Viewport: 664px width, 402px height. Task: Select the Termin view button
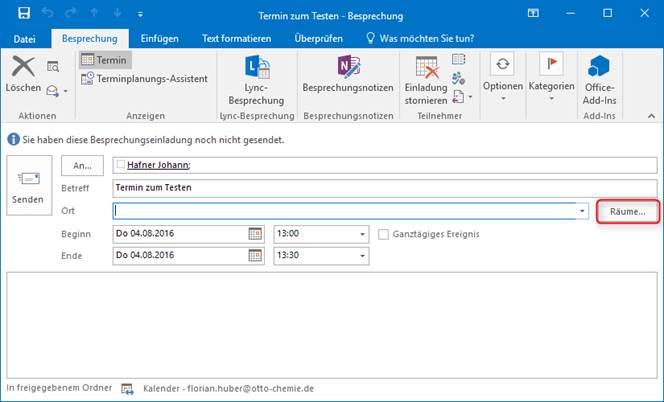(x=105, y=60)
